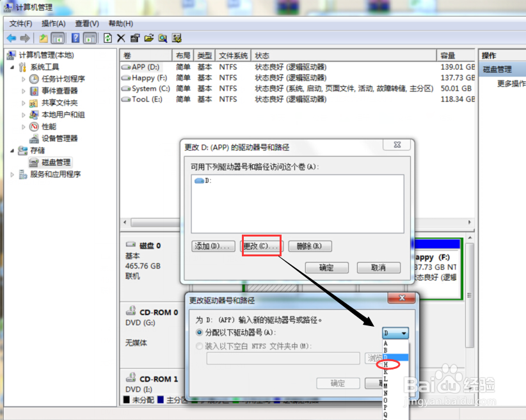Image resolution: width=526 pixels, height=420 pixels.
Task: Click the back navigation arrow
Action: [x=12, y=38]
